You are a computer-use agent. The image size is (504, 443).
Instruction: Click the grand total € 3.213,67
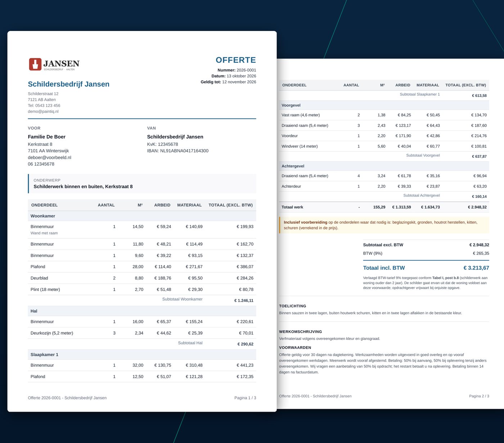tap(476, 268)
